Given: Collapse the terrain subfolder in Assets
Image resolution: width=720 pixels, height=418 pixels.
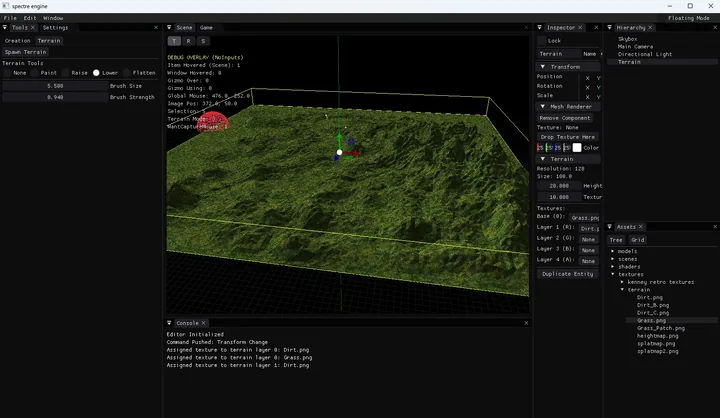Looking at the screenshot, I should [622, 290].
